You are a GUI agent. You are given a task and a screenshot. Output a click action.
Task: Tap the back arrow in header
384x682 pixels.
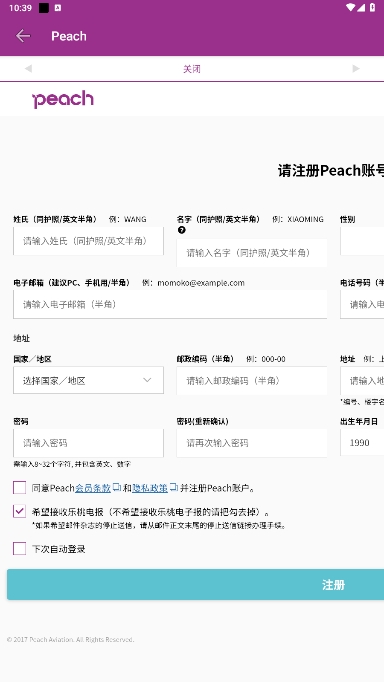23,36
